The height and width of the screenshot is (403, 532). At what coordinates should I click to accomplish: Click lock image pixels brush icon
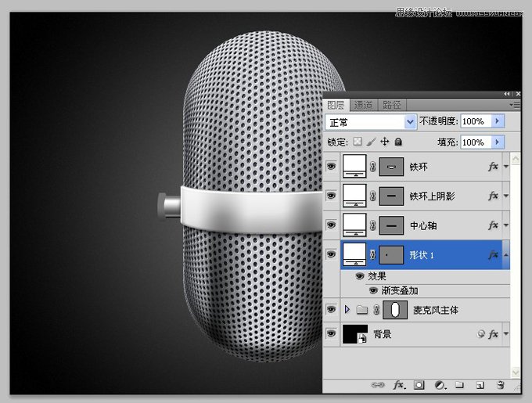[371, 142]
